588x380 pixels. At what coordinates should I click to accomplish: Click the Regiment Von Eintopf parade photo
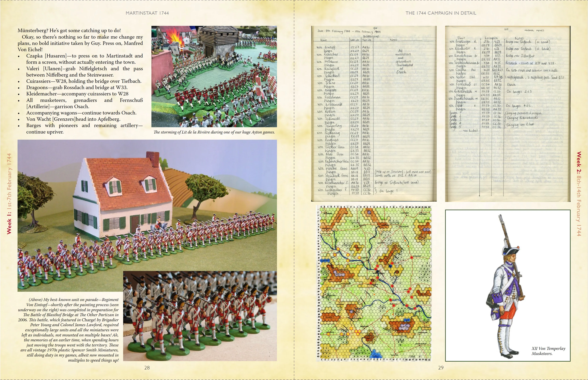pyautogui.click(x=147, y=215)
